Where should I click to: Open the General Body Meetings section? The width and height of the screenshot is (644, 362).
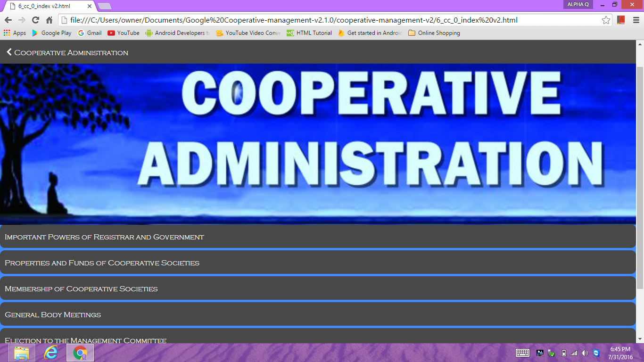coord(52,314)
